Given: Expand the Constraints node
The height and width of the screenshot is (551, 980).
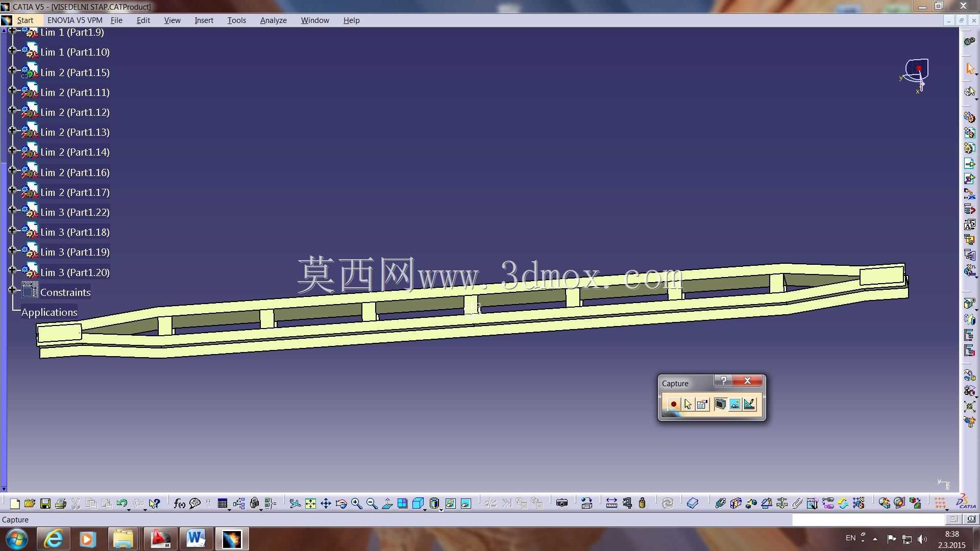Looking at the screenshot, I should [x=12, y=290].
